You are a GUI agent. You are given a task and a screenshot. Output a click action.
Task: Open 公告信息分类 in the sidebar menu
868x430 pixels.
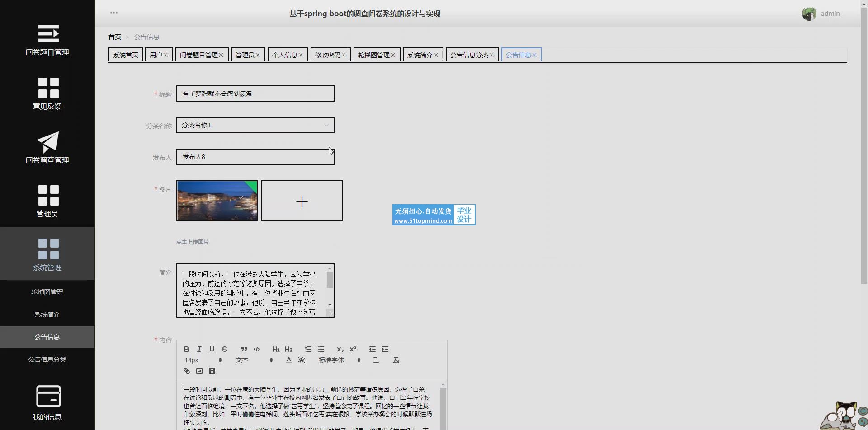47,360
